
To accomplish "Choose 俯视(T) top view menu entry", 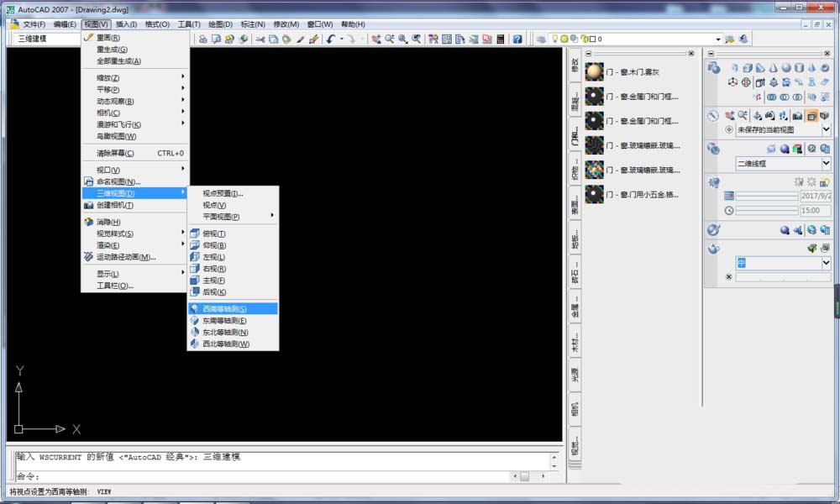I will click(214, 234).
